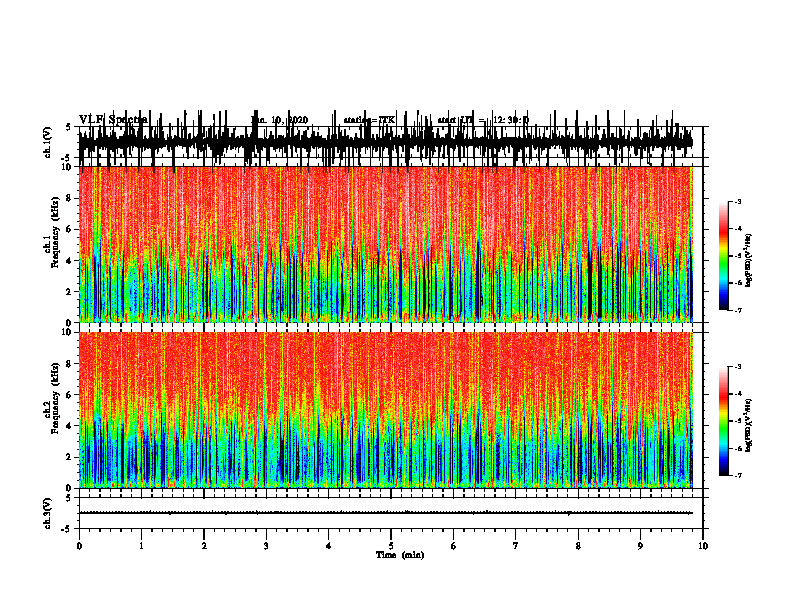Click the ch.2 spectrogram plot area
792x612 pixels.
(386, 410)
